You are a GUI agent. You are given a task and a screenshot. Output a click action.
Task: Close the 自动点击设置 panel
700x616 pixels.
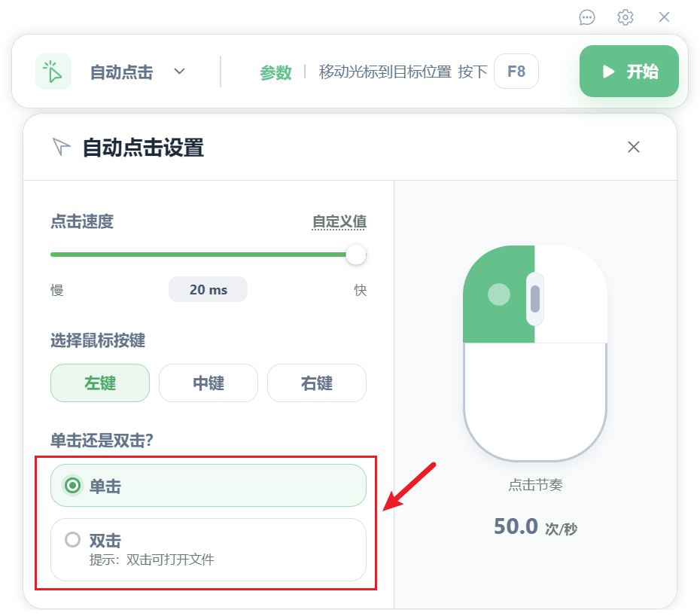click(634, 147)
